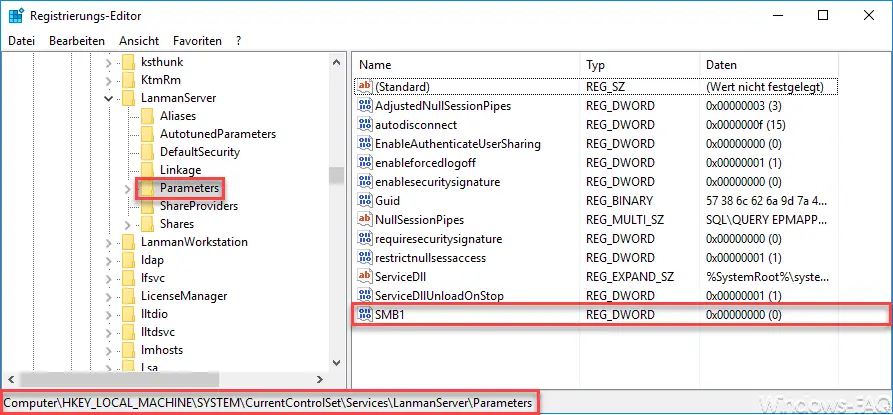Viewport: 893px width, 415px height.
Task: Maximize the Registrierungs-Editor window
Action: (x=823, y=15)
